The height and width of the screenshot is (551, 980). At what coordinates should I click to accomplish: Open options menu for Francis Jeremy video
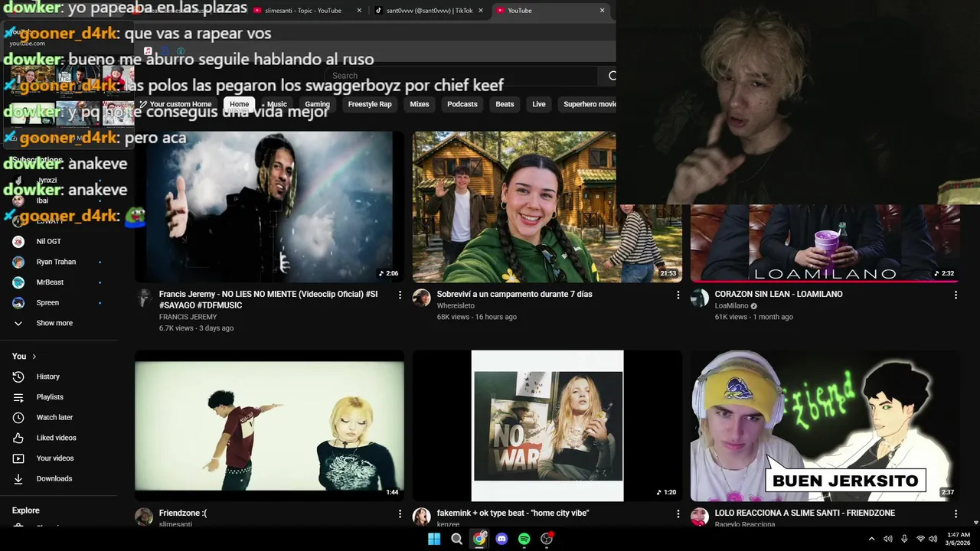pyautogui.click(x=400, y=295)
